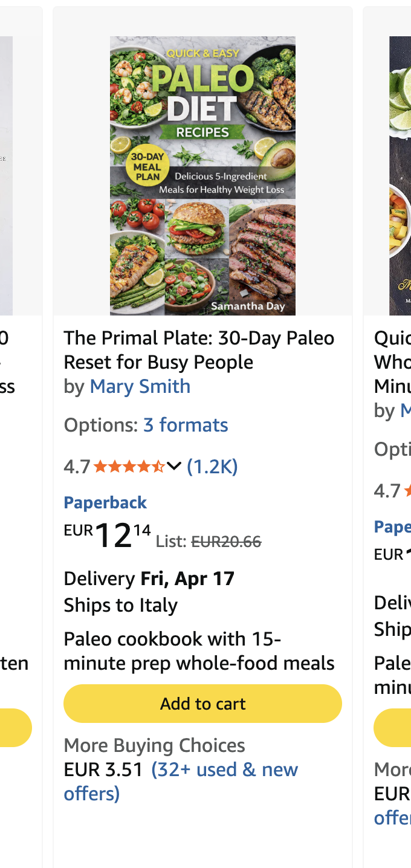
Task: View author page for Mary Smith
Action: 140,386
